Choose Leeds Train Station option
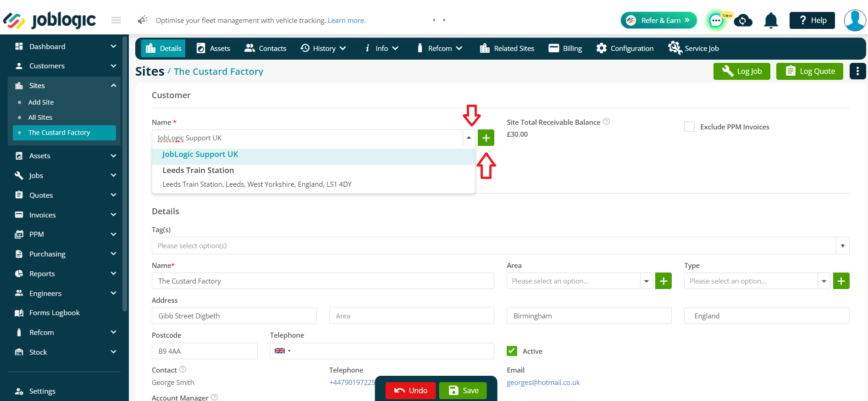Screen dimensions: 868x401 314,177
